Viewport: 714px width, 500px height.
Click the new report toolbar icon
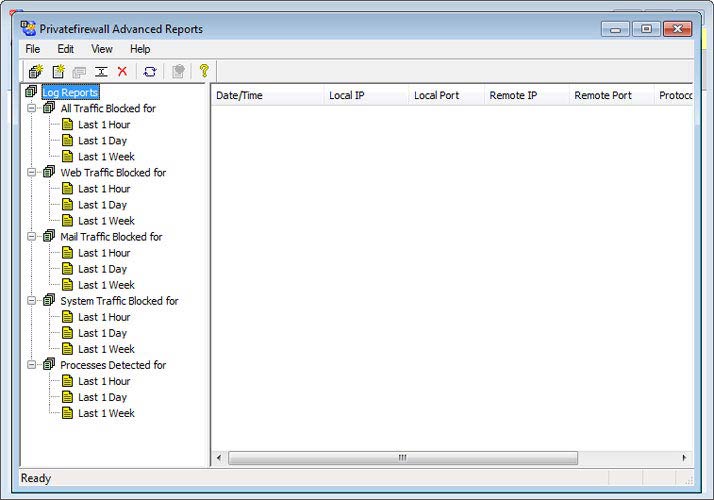[58, 71]
